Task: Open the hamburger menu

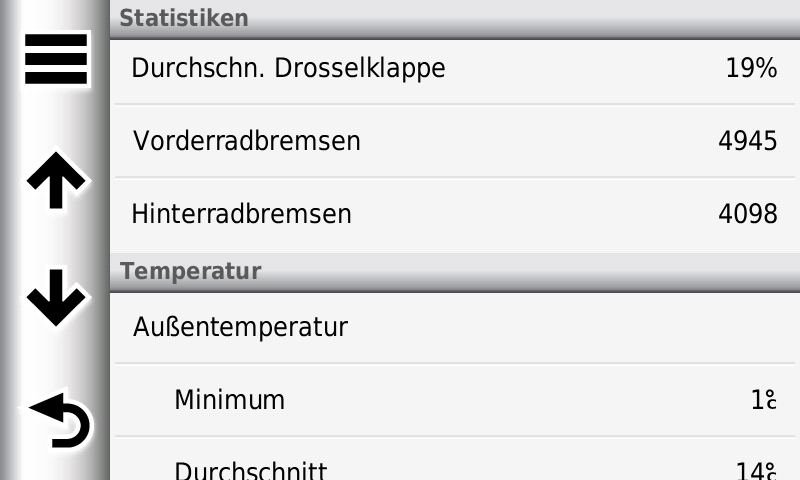Action: [55, 59]
